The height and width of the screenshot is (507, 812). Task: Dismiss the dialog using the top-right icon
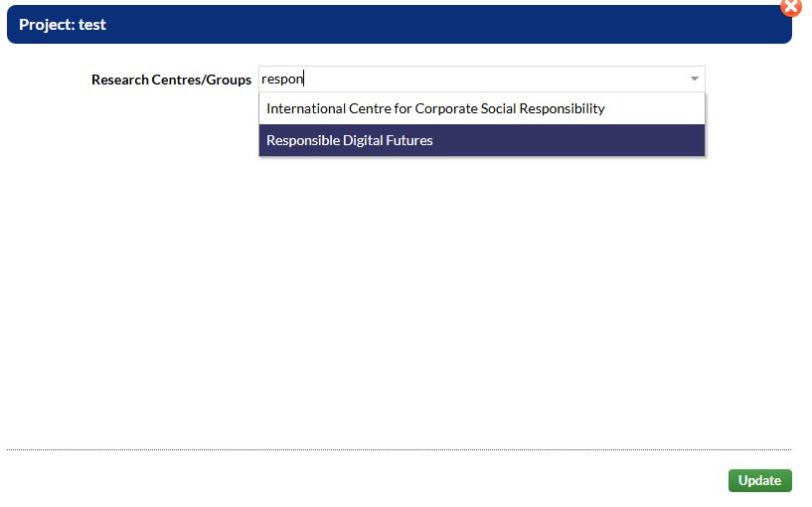click(x=791, y=7)
